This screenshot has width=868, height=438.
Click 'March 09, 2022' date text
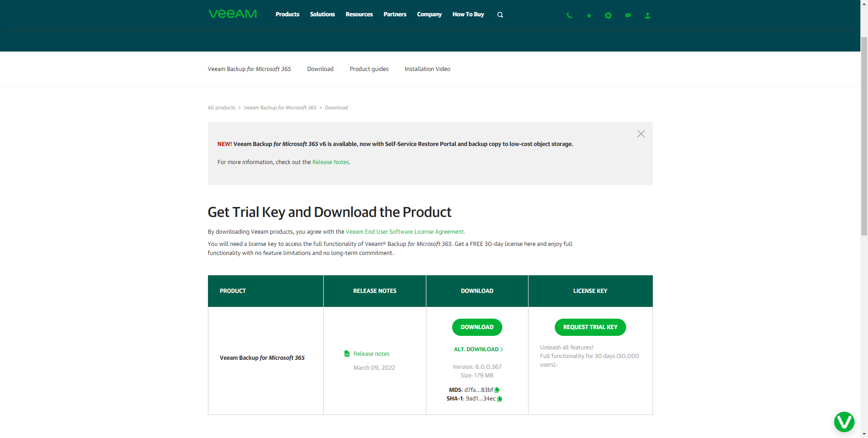click(x=374, y=368)
